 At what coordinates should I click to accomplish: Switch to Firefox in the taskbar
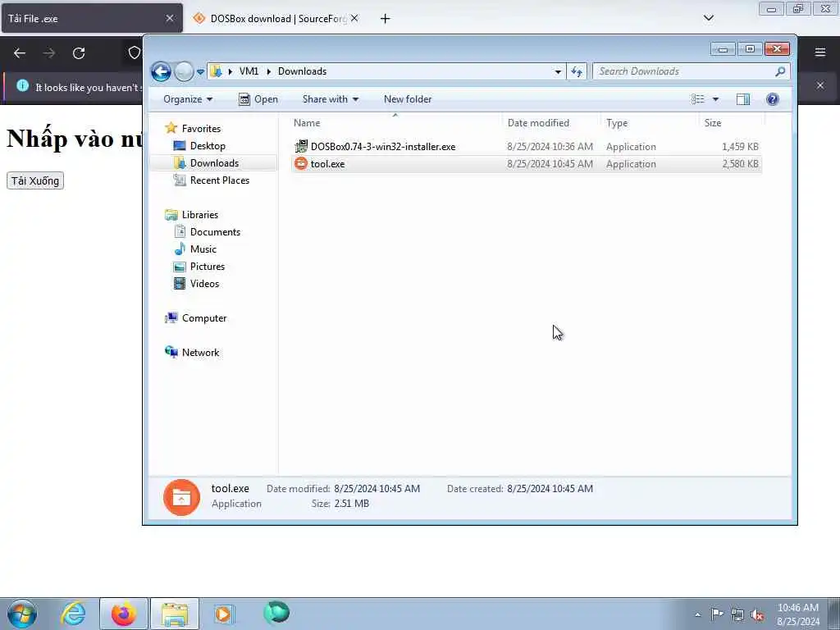[x=123, y=614]
